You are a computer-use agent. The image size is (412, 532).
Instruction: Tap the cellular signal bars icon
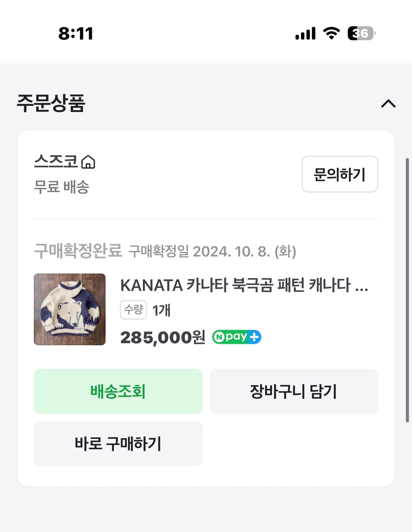coord(305,33)
